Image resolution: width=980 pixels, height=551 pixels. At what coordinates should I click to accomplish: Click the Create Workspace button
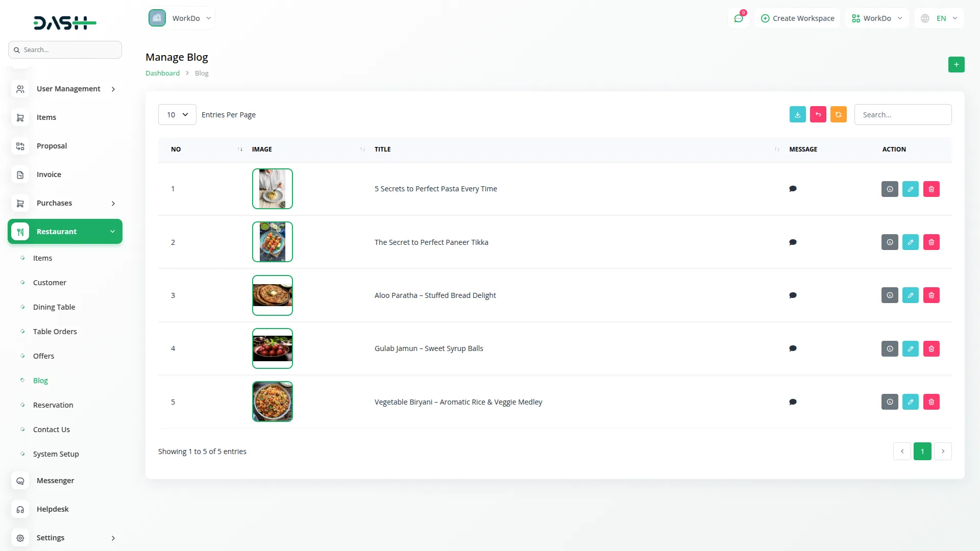tap(797, 18)
